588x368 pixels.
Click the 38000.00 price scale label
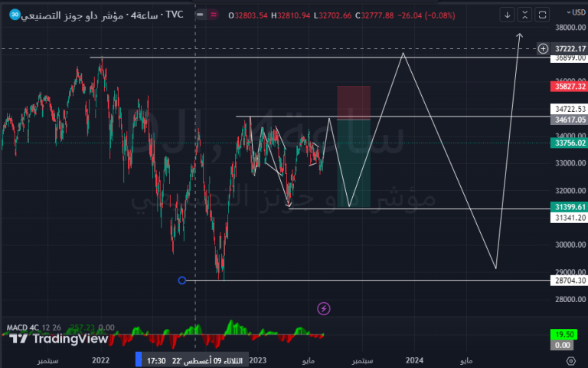coord(570,27)
